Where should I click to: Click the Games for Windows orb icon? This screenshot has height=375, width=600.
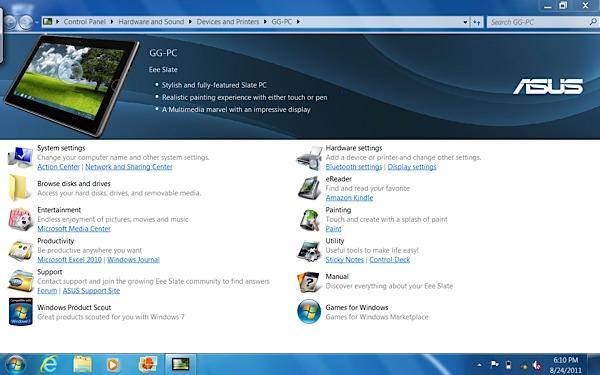(309, 311)
